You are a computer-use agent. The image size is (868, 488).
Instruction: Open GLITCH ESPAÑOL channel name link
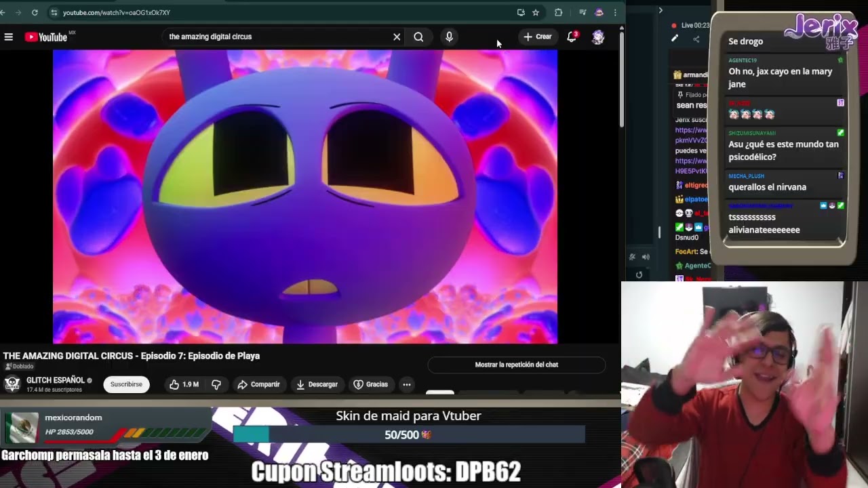56,380
